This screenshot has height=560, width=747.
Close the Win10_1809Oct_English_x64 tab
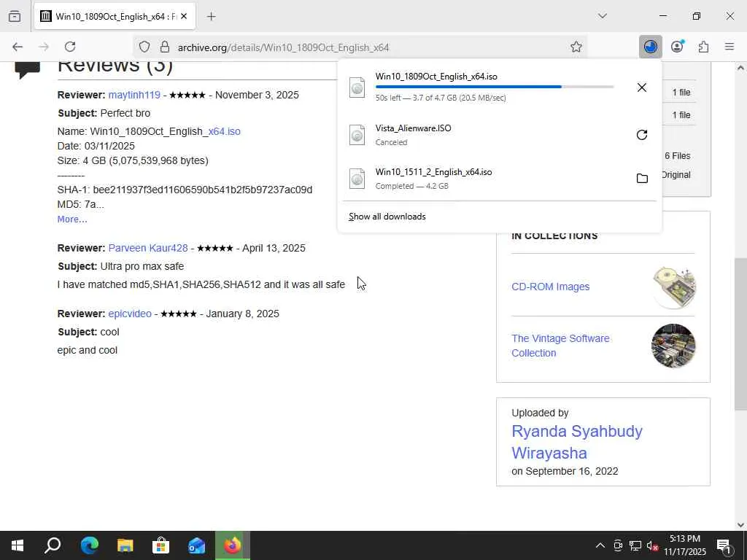tap(184, 17)
